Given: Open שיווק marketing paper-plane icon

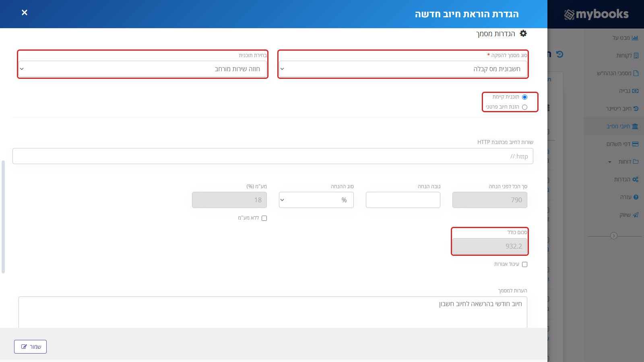Looking at the screenshot, I should 636,215.
